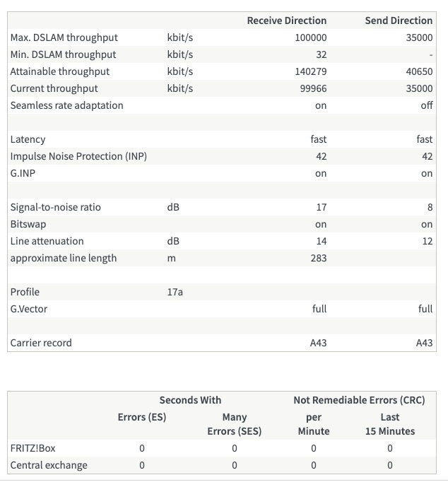Click the Profile value 17a
This screenshot has width=448, height=487.
point(175,292)
